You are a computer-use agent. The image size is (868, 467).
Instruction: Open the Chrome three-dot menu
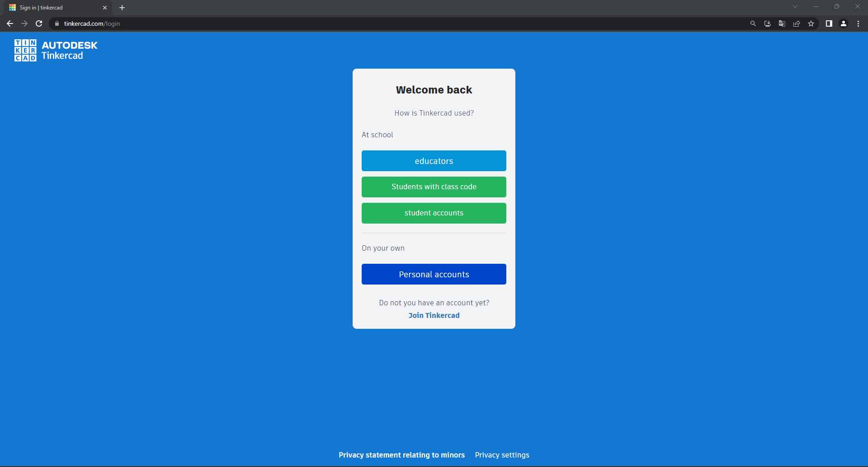858,23
